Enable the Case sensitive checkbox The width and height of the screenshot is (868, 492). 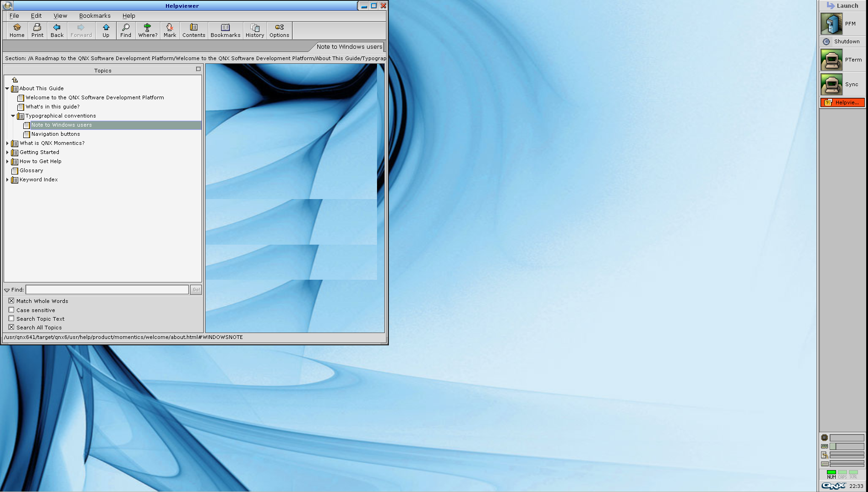coord(11,310)
